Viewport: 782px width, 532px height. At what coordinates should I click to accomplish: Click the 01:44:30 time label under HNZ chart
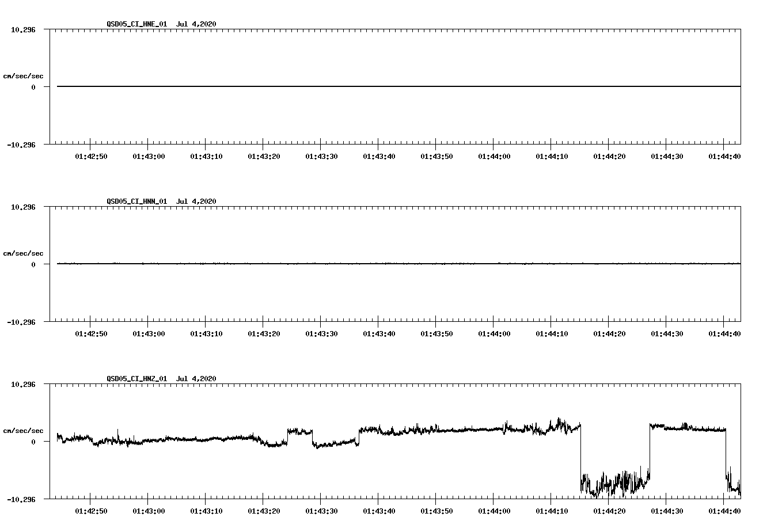pyautogui.click(x=667, y=511)
